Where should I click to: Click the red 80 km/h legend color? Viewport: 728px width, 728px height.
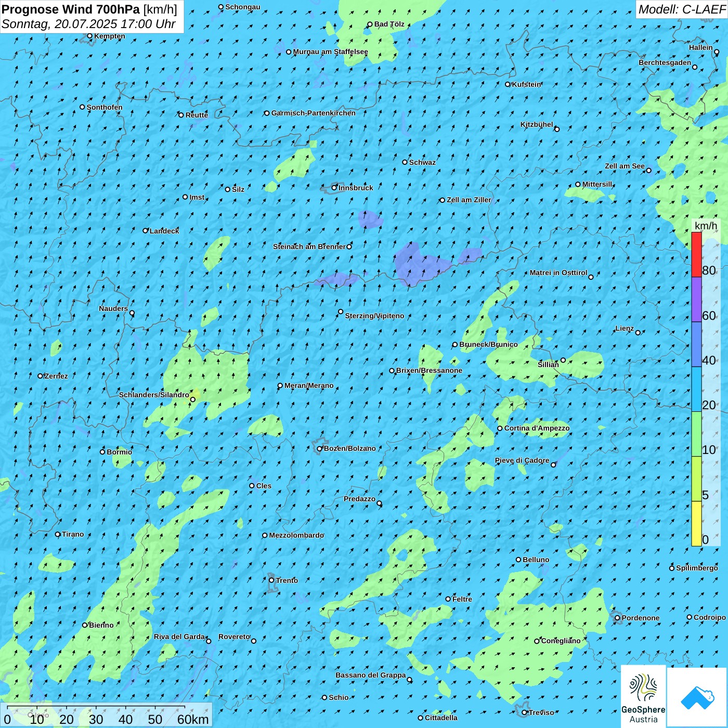pyautogui.click(x=696, y=254)
